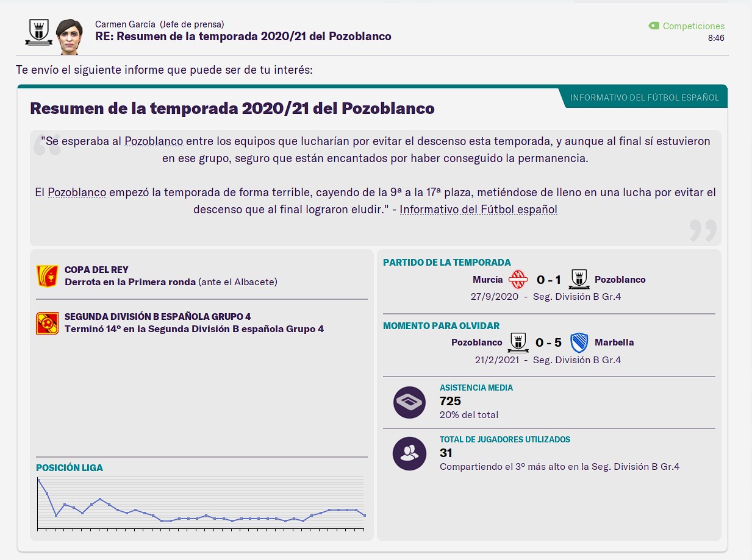752x560 pixels.
Task: Open first underlined Pozoblanco link in quote
Action: point(154,141)
